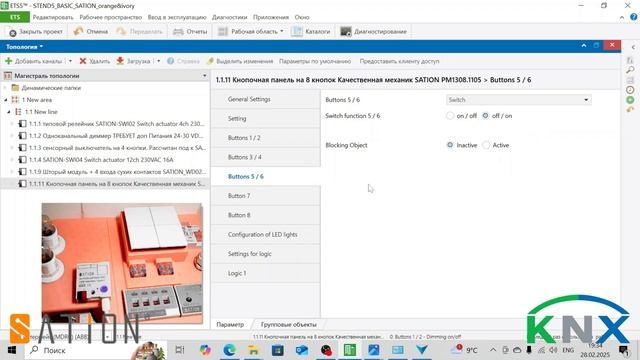Open the Ввод в эксплуатацию menu
The height and width of the screenshot is (360, 640).
tap(177, 17)
